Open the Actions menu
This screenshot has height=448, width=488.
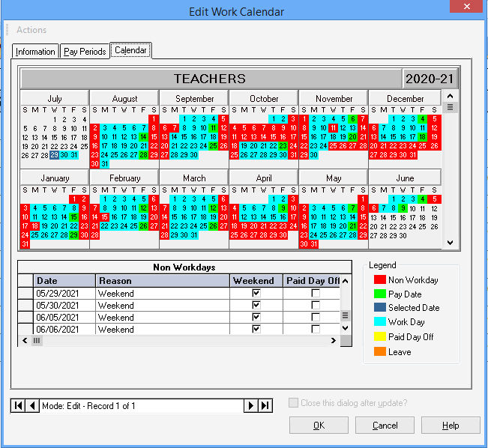(x=31, y=30)
